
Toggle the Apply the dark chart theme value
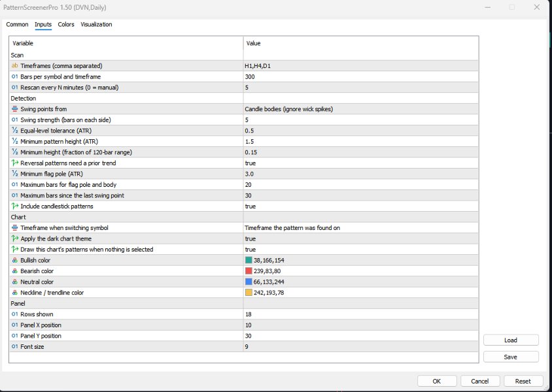point(361,238)
